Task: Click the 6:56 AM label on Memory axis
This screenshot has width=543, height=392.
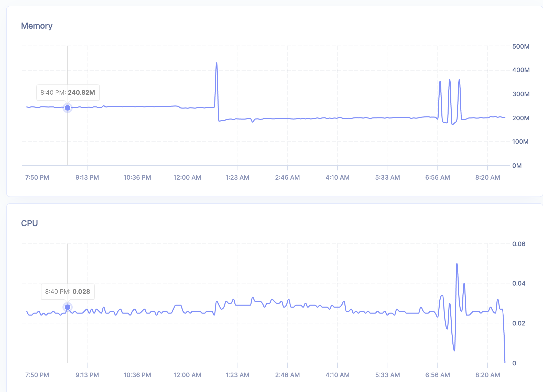Action: click(x=437, y=177)
